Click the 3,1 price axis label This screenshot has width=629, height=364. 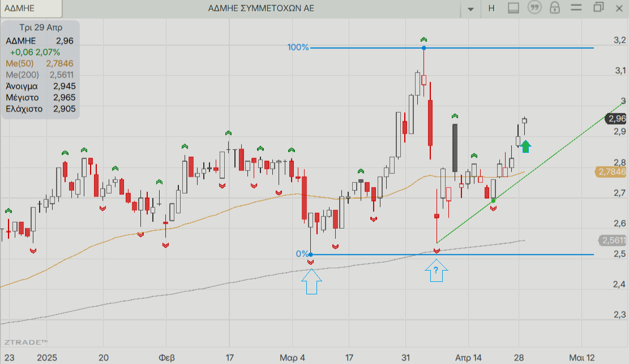pyautogui.click(x=620, y=71)
